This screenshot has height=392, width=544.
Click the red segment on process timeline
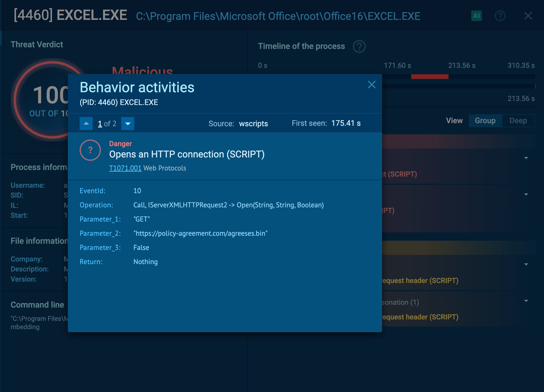(429, 77)
